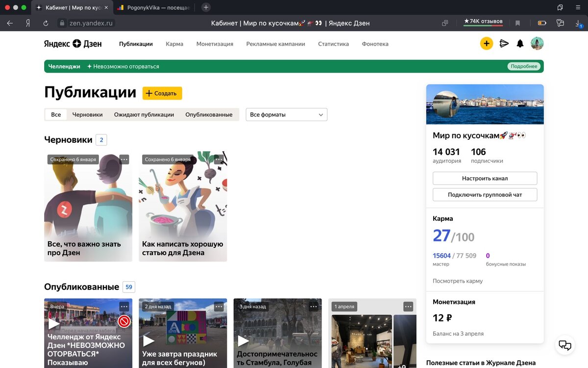Click the 74K отзывов rating badge
Image resolution: width=588 pixels, height=368 pixels.
coord(483,22)
